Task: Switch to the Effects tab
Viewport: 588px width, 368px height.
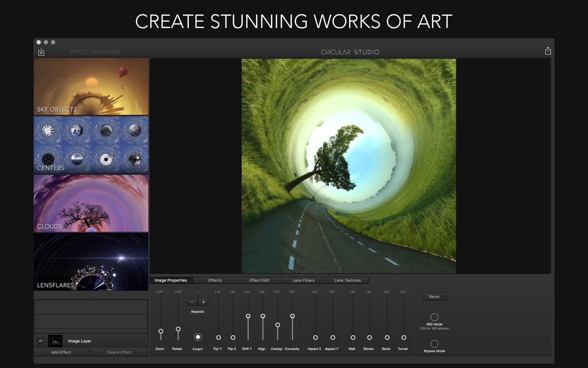Action: coord(215,280)
